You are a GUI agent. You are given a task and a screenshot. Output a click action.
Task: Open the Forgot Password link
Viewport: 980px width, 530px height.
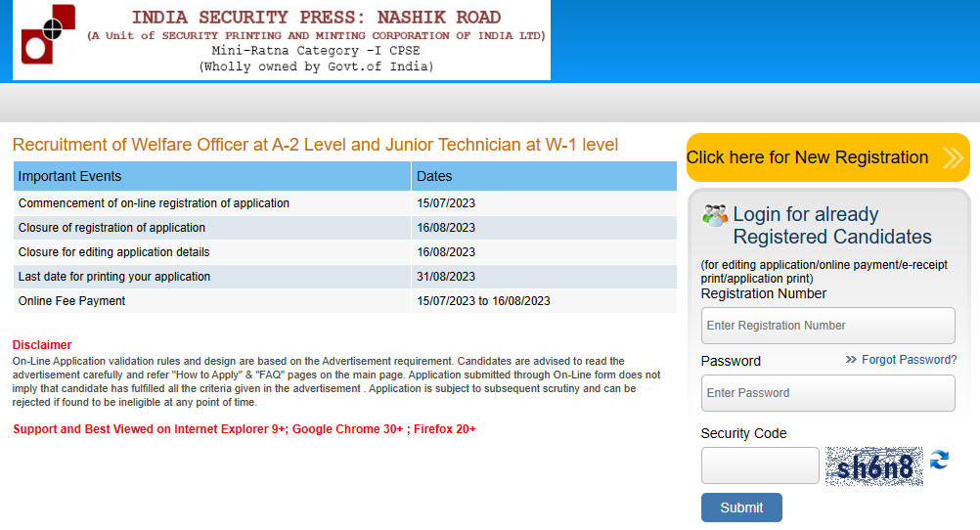coord(909,360)
